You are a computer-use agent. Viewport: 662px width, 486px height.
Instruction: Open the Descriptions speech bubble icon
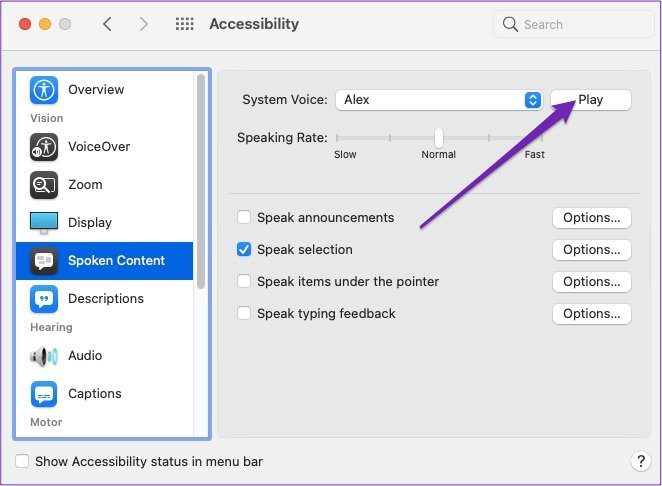pos(44,299)
